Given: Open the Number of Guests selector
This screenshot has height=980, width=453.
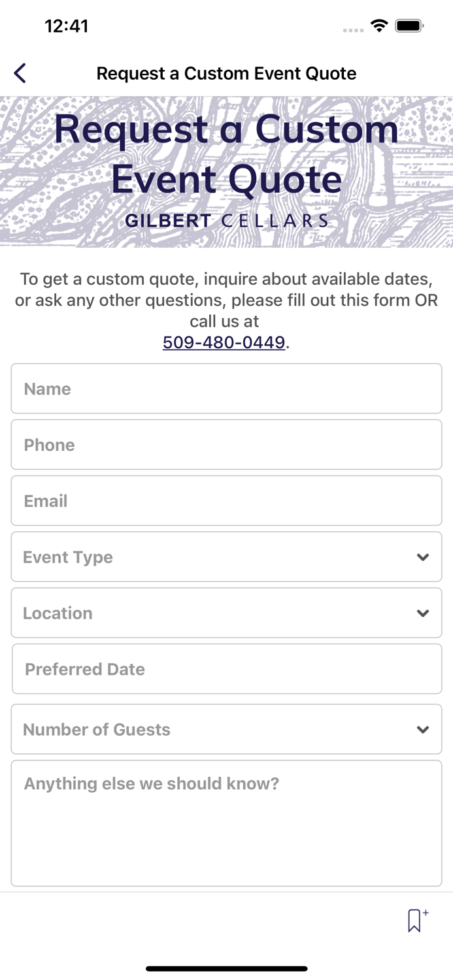Looking at the screenshot, I should point(226,729).
